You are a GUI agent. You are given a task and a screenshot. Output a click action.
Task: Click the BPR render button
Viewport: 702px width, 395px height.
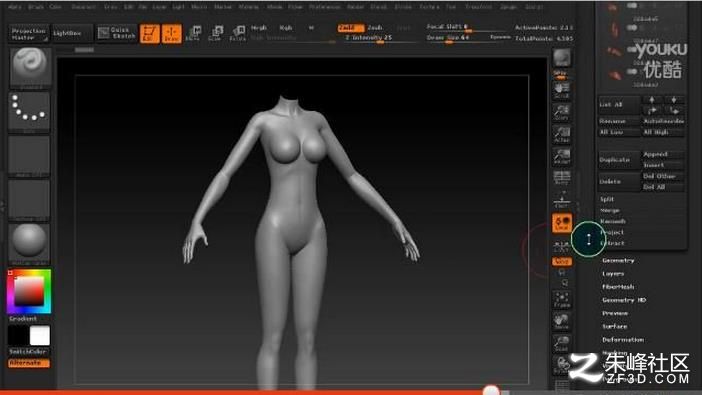click(561, 58)
